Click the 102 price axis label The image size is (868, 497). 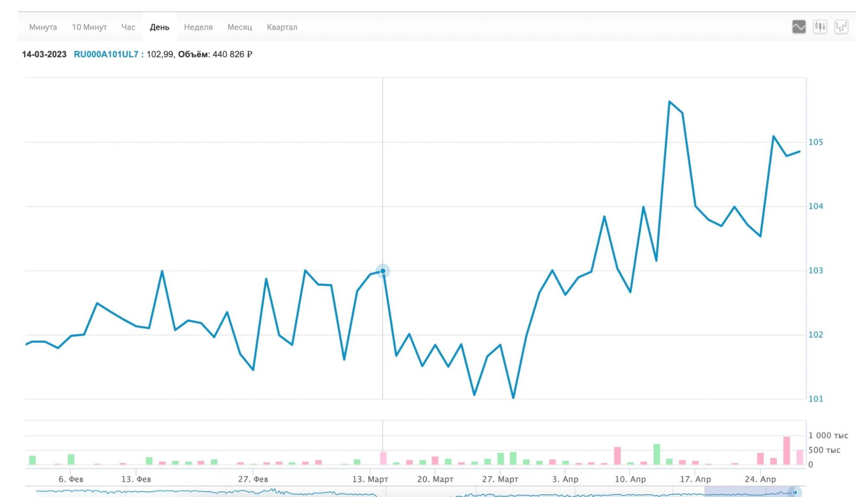(815, 335)
